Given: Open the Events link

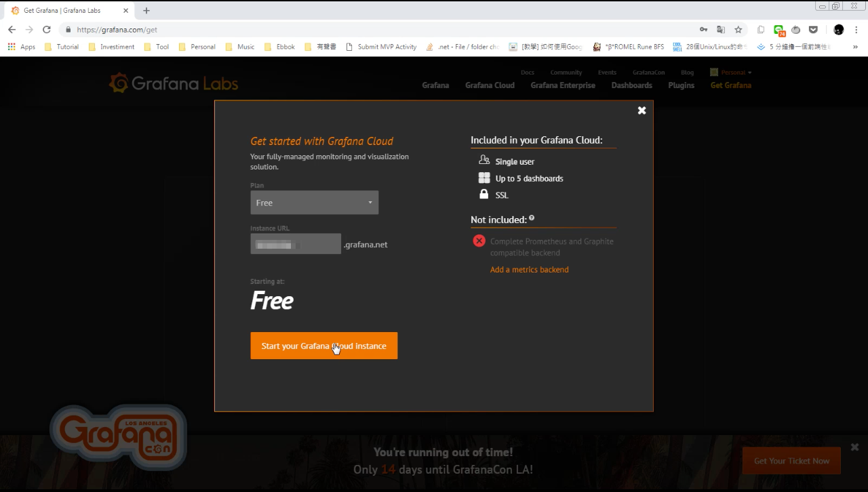Looking at the screenshot, I should point(607,73).
